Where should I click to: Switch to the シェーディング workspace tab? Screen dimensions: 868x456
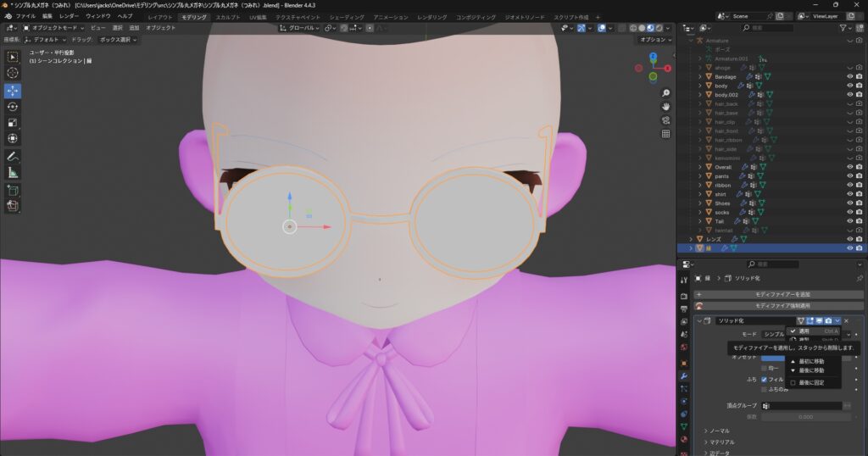coord(347,17)
